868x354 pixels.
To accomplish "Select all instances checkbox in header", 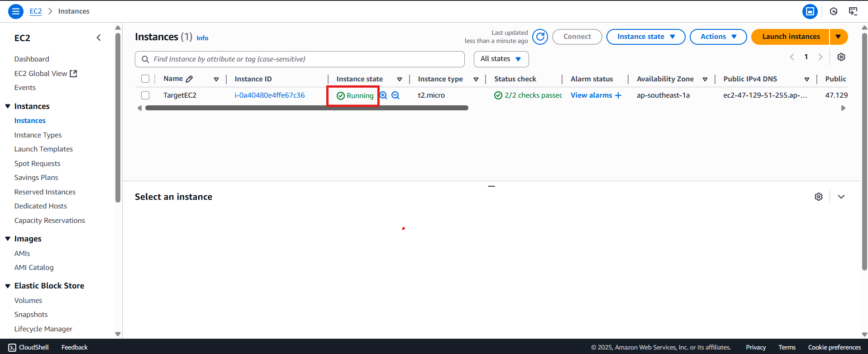I will 145,79.
